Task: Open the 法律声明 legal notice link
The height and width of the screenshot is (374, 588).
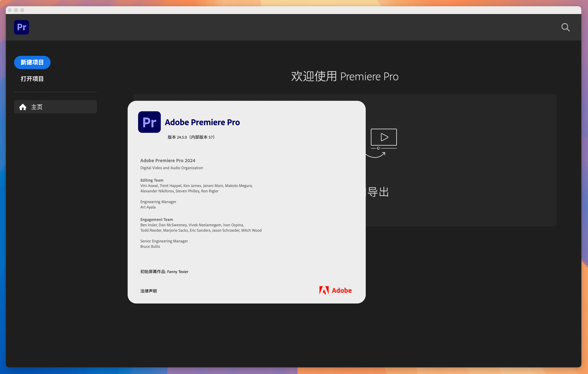Action: (x=148, y=291)
